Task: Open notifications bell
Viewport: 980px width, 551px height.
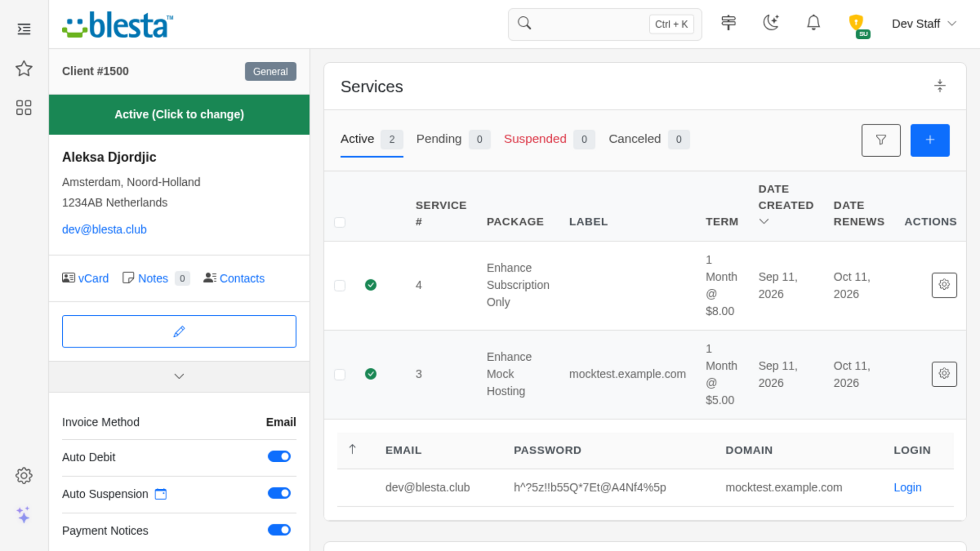Action: coord(814,23)
